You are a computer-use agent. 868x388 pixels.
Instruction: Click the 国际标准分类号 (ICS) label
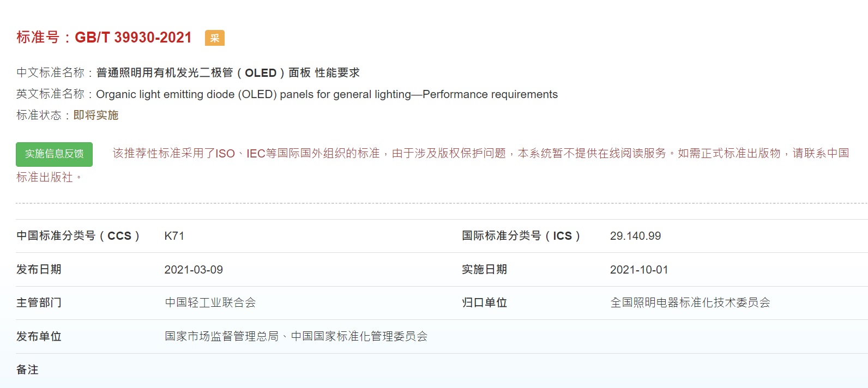[521, 236]
